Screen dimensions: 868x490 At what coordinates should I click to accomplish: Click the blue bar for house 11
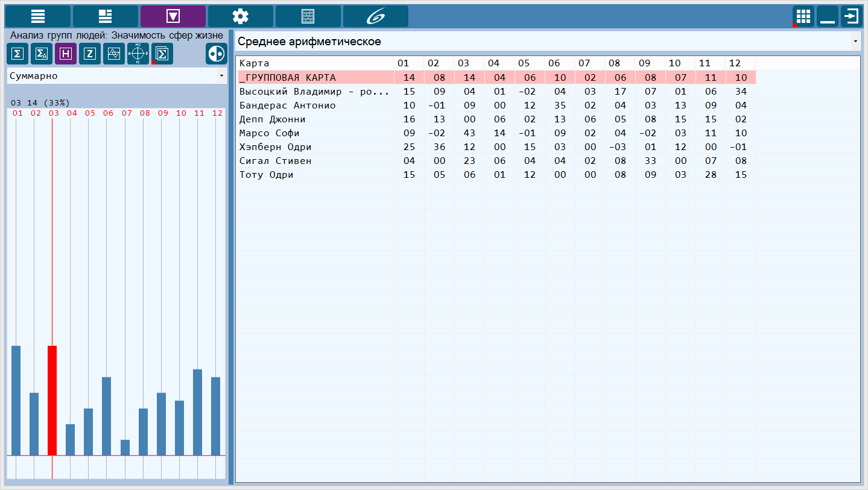pyautogui.click(x=197, y=412)
